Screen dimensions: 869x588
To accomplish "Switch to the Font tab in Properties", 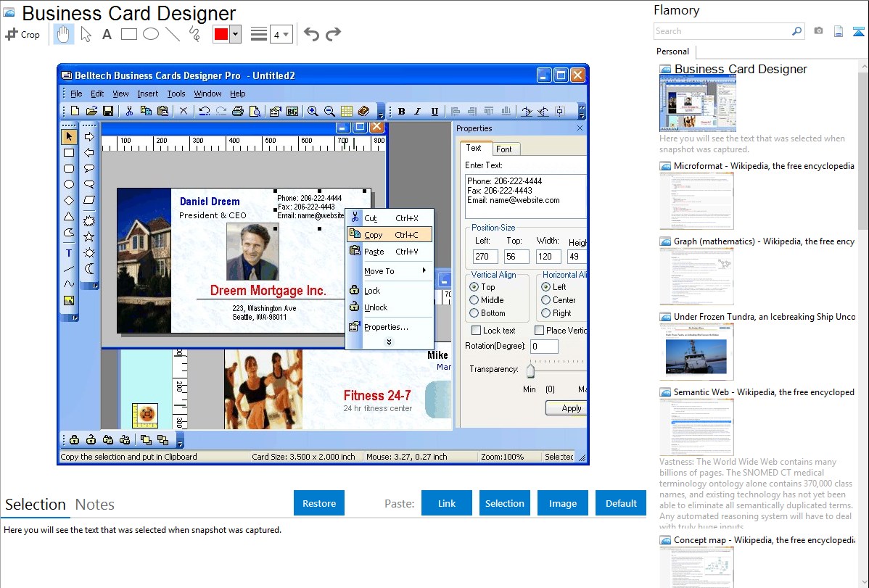I will pos(504,149).
